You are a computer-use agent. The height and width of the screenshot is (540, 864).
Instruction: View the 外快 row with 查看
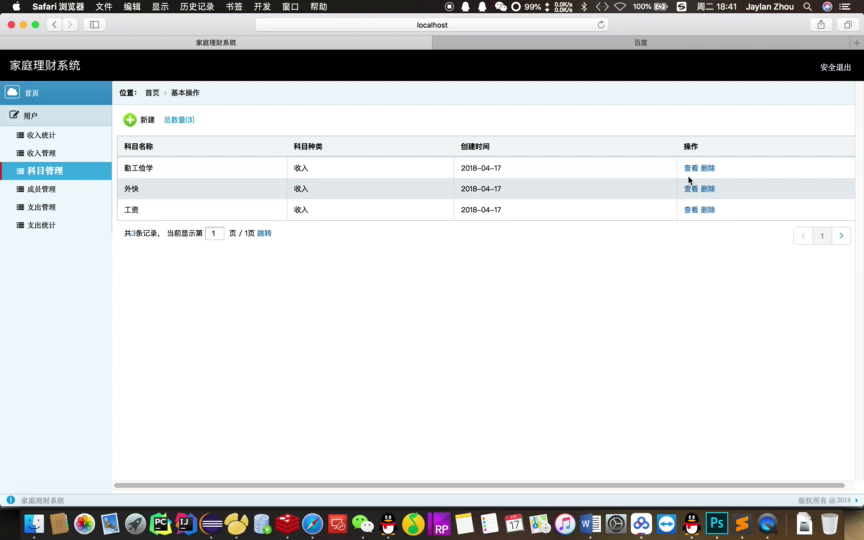[690, 188]
